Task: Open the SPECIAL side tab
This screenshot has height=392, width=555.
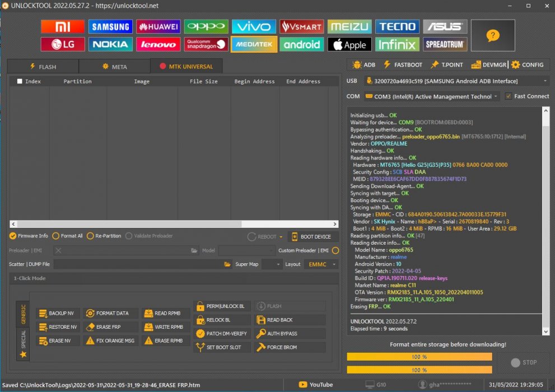Action: pyautogui.click(x=24, y=344)
